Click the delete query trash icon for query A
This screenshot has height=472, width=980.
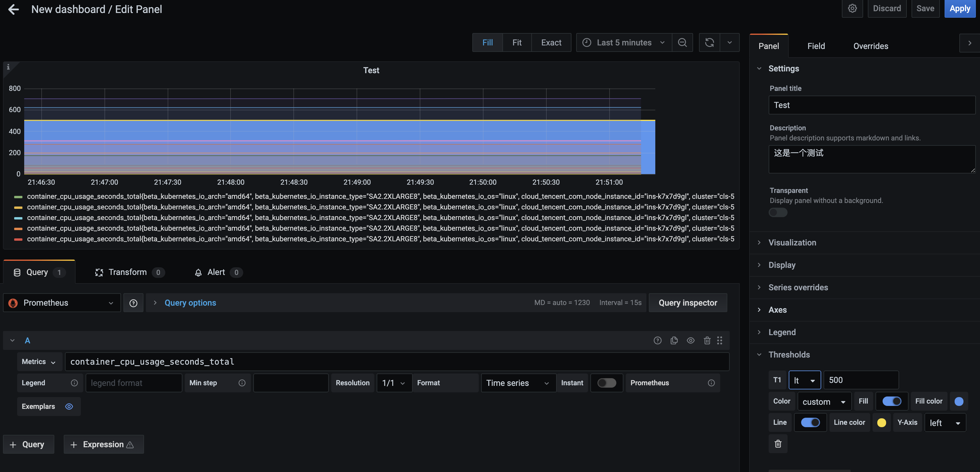706,340
